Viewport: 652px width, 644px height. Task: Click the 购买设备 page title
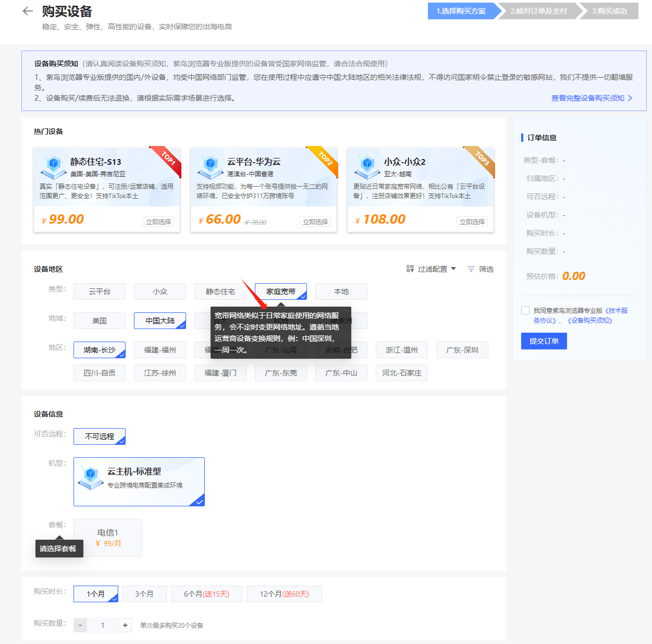pos(67,11)
